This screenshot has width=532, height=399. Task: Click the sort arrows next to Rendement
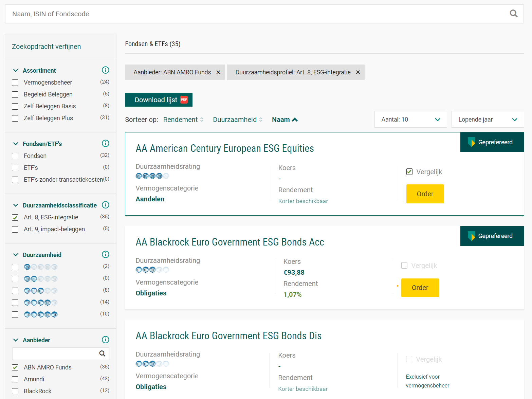[202, 120]
